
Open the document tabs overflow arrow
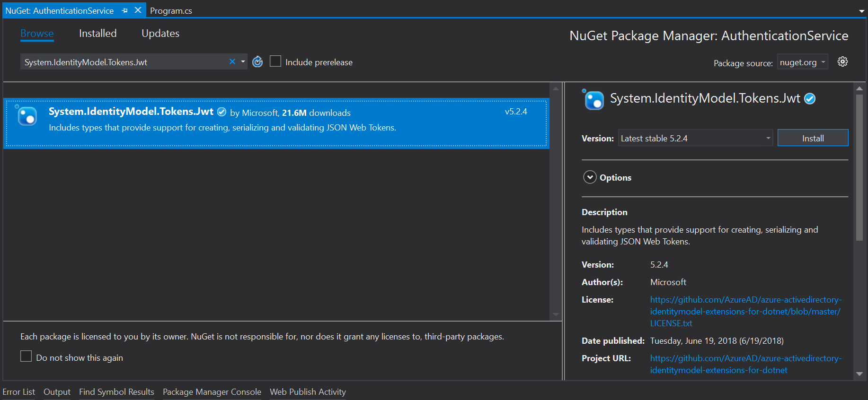click(x=861, y=11)
